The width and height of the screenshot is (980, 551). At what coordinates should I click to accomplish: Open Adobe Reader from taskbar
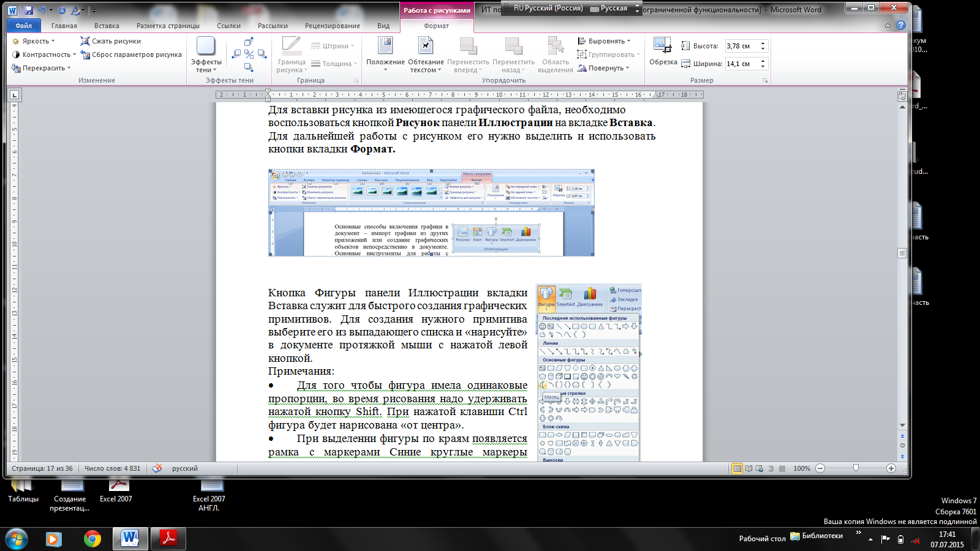(x=168, y=539)
